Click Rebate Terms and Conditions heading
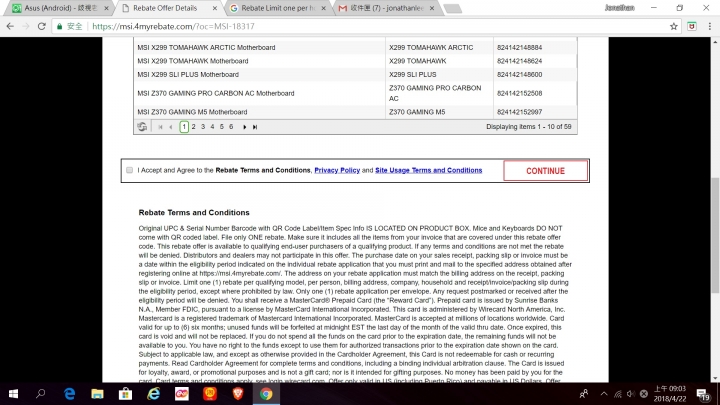This screenshot has width=720, height=405. click(194, 213)
